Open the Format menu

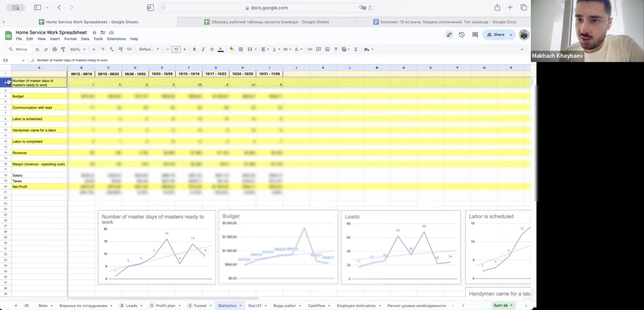click(x=71, y=39)
